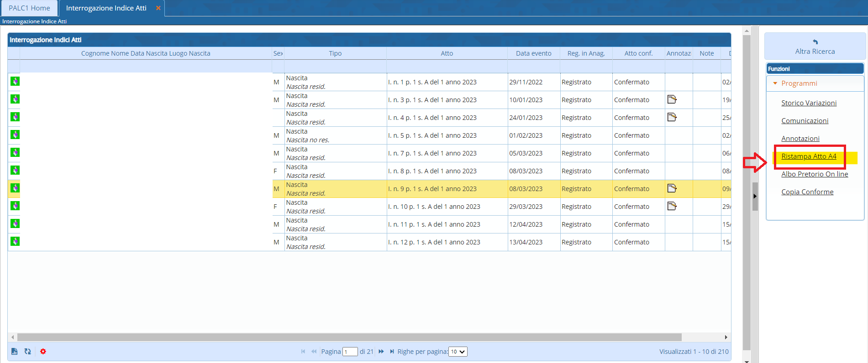
Task: Collapse the Programmi section
Action: click(775, 83)
